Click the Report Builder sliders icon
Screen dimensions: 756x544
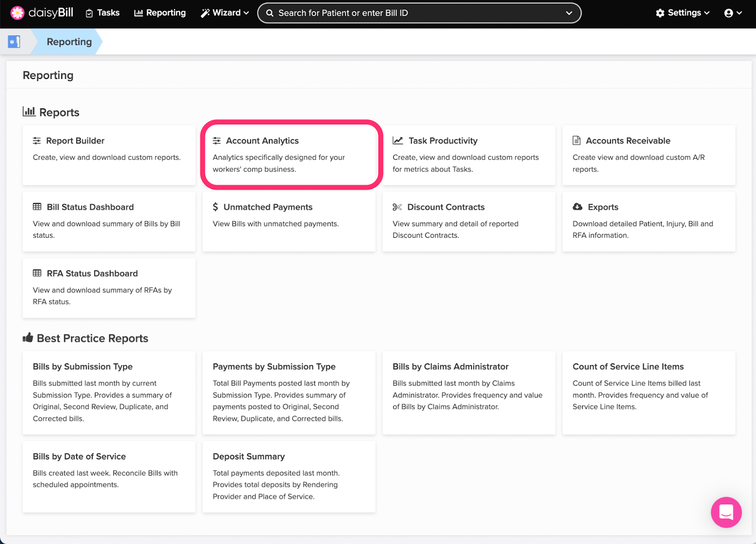click(x=37, y=141)
